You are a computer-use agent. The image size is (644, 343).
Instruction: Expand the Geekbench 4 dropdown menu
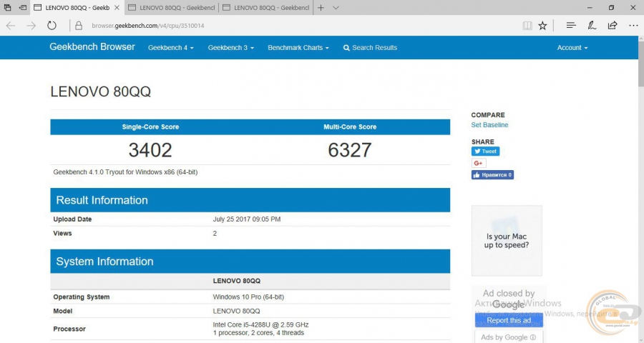170,48
